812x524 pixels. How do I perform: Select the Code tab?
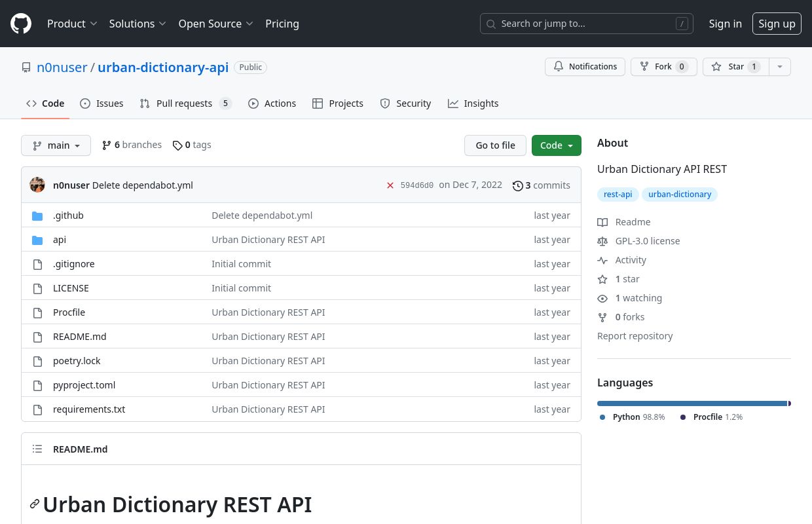pos(45,103)
